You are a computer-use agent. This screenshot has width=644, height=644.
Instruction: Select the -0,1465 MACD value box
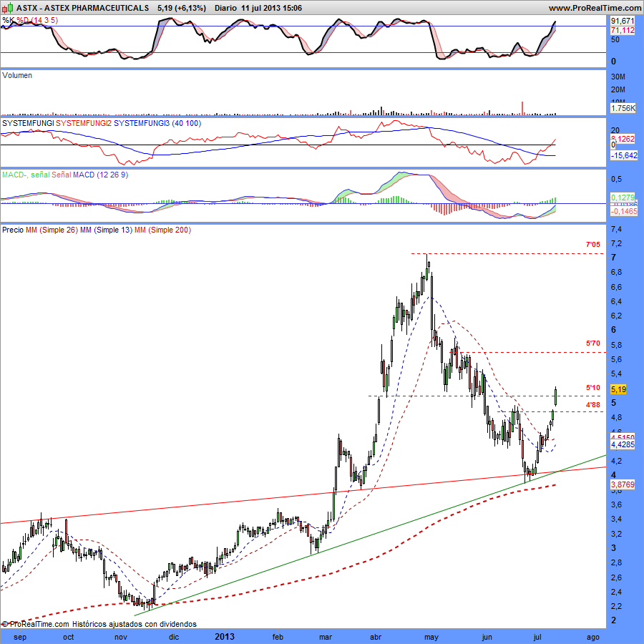point(623,211)
